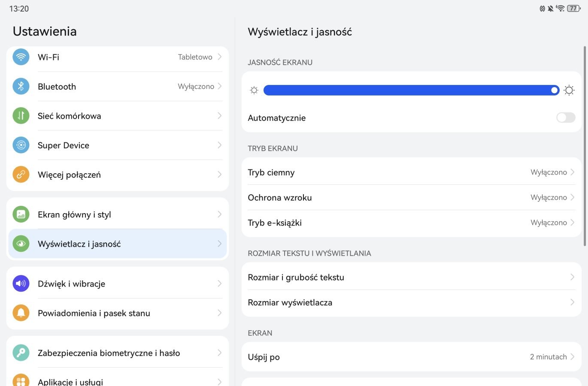Open Więcej połączeń entry
Image resolution: width=588 pixels, height=386 pixels.
pos(118,175)
